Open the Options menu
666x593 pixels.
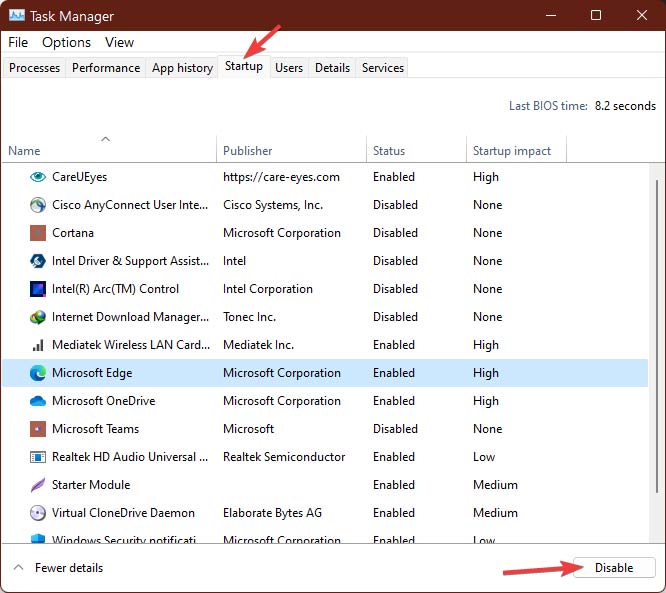pyautogui.click(x=66, y=42)
